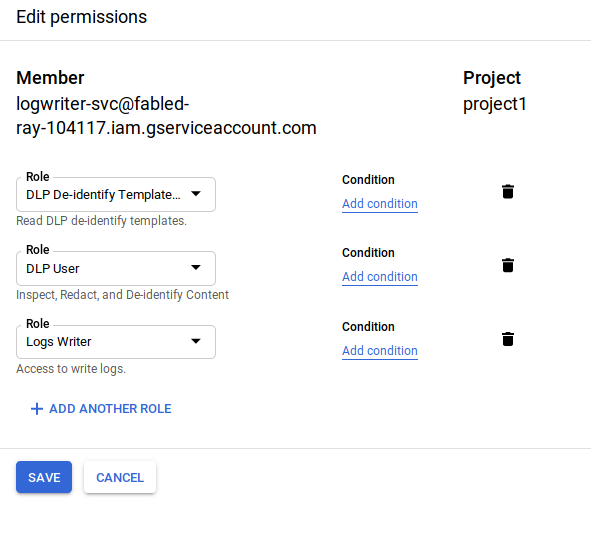Click the 'Read DLP de-identify templates.' description

point(101,221)
